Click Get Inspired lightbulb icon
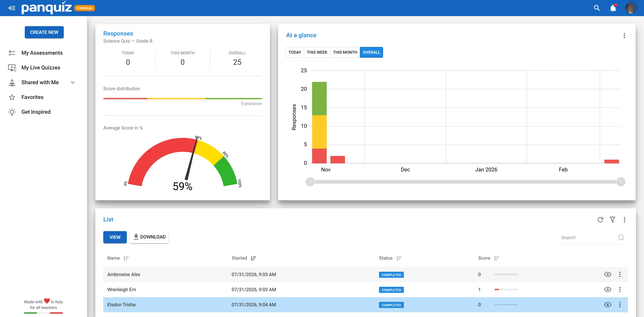644x317 pixels. tap(12, 112)
